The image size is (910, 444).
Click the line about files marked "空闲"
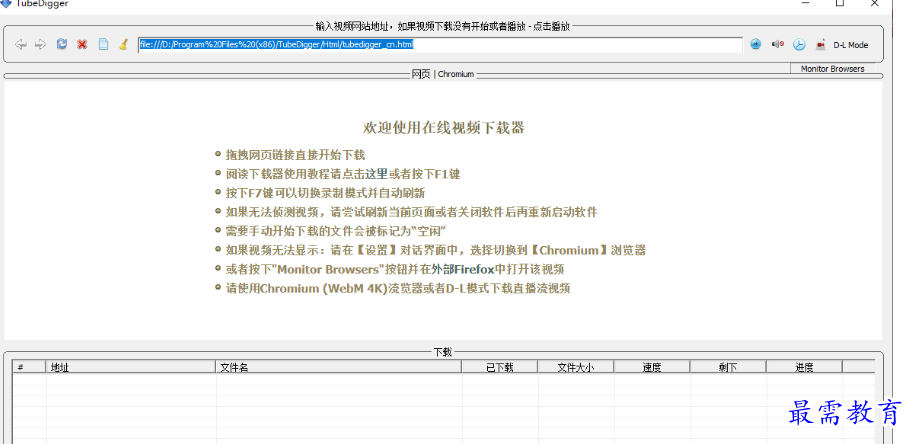(x=336, y=231)
